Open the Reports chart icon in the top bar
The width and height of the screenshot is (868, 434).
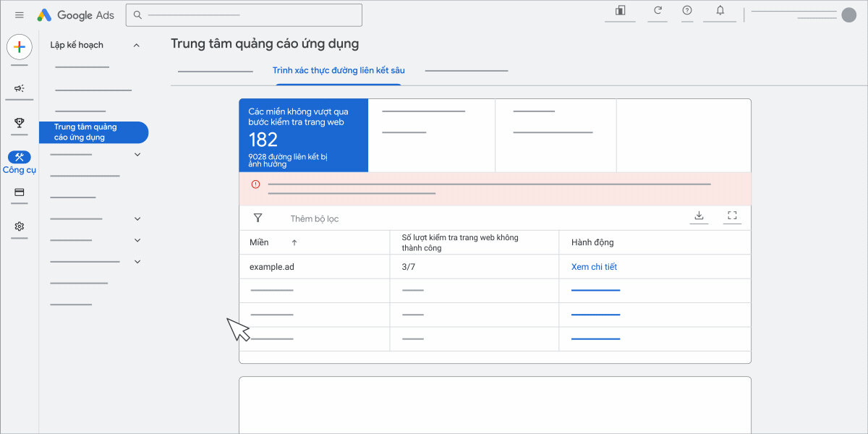click(x=619, y=12)
